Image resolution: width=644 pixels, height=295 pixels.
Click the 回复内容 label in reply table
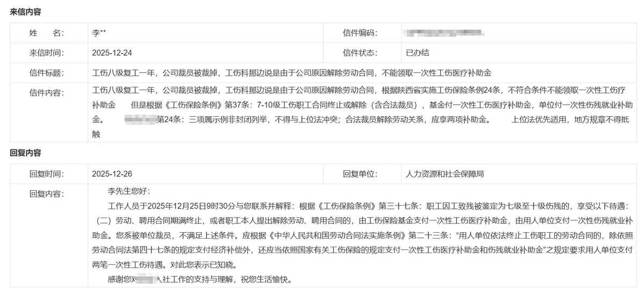click(46, 193)
